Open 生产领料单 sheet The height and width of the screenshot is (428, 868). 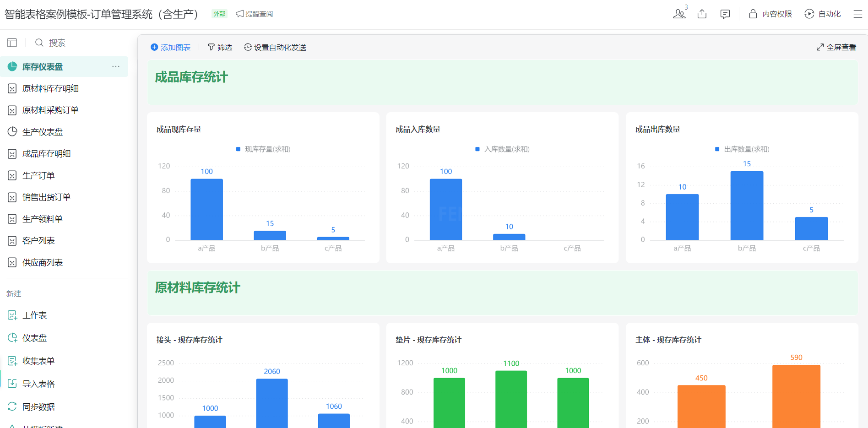point(64,219)
